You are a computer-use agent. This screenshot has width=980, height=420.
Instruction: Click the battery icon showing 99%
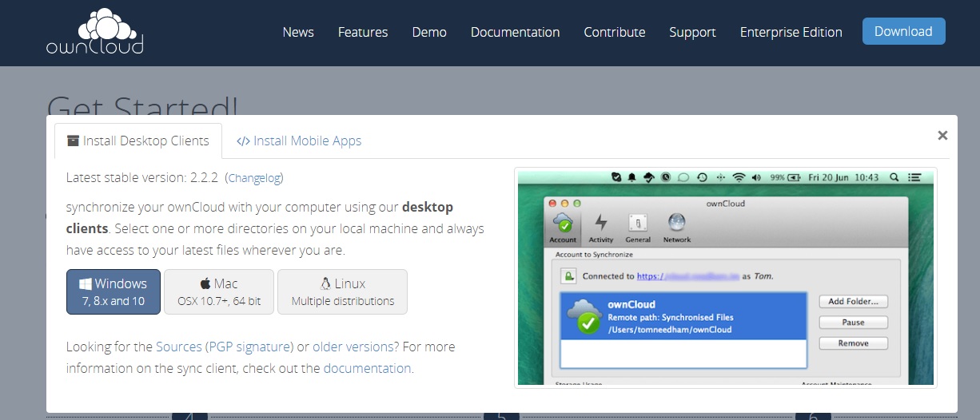tap(795, 177)
